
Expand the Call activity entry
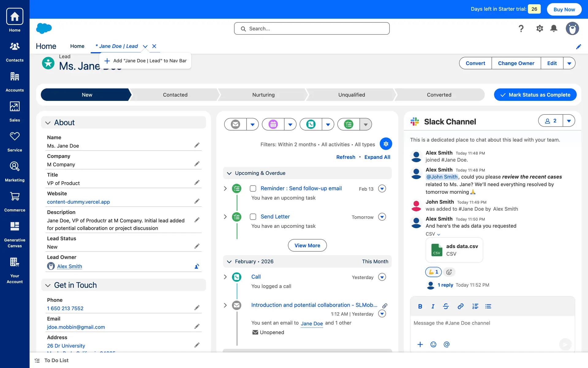pos(225,277)
